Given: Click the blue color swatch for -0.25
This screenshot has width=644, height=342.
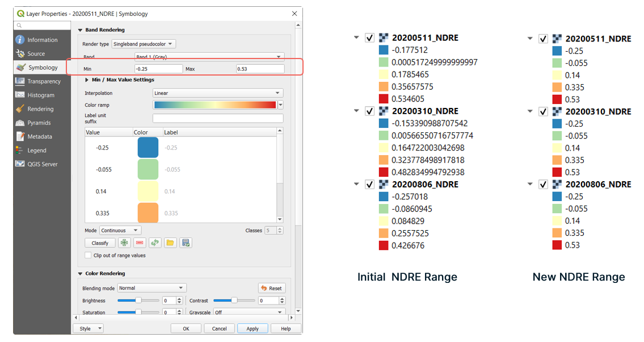Looking at the screenshot, I should [148, 148].
